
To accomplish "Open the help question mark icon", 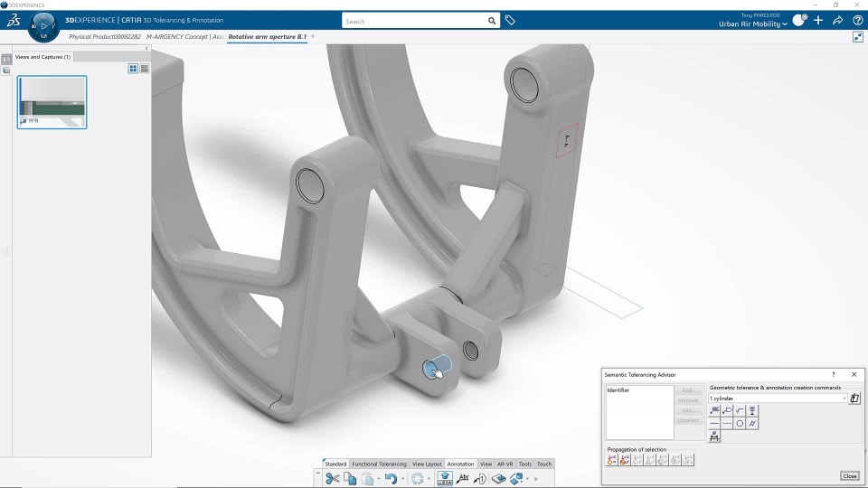I will (x=857, y=21).
